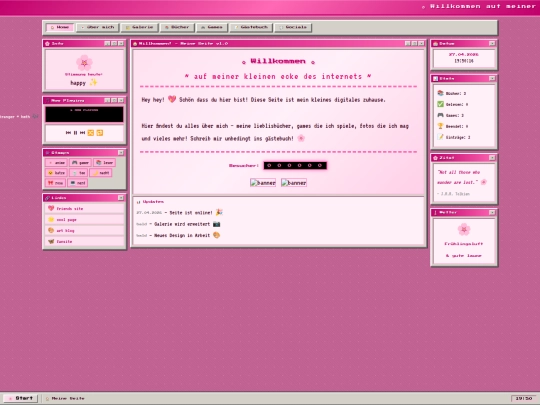Image resolution: width=540 pixels, height=405 pixels.
Task: Click the Stamps panel title icon
Action: point(48,153)
